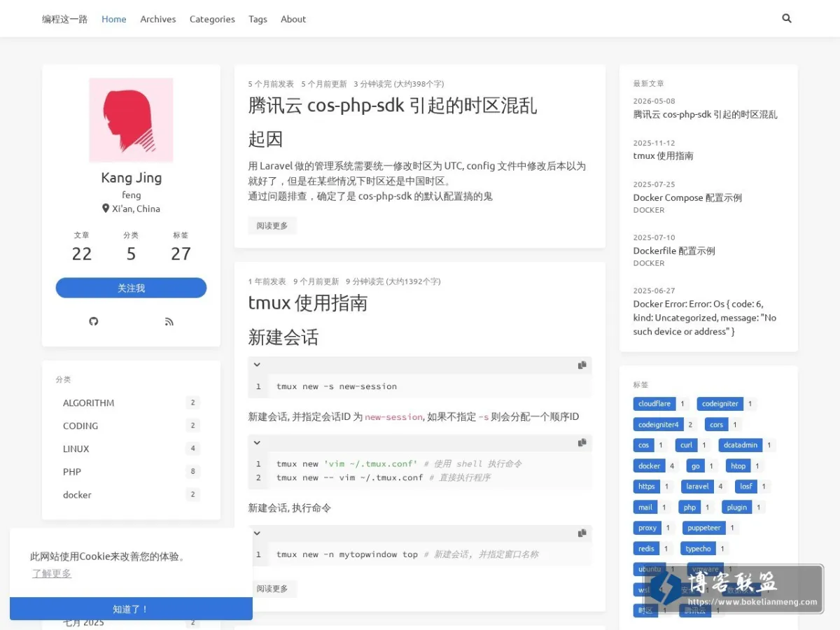Click the 关注我 follow button

[131, 288]
